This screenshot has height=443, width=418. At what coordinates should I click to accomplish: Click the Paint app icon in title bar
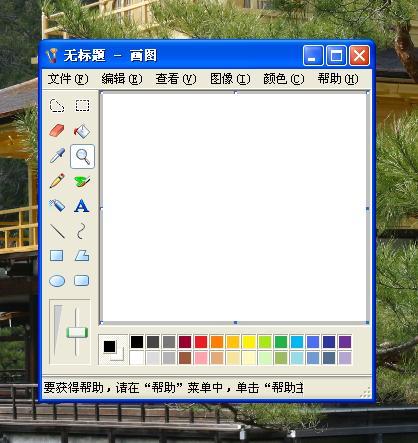[x=52, y=55]
